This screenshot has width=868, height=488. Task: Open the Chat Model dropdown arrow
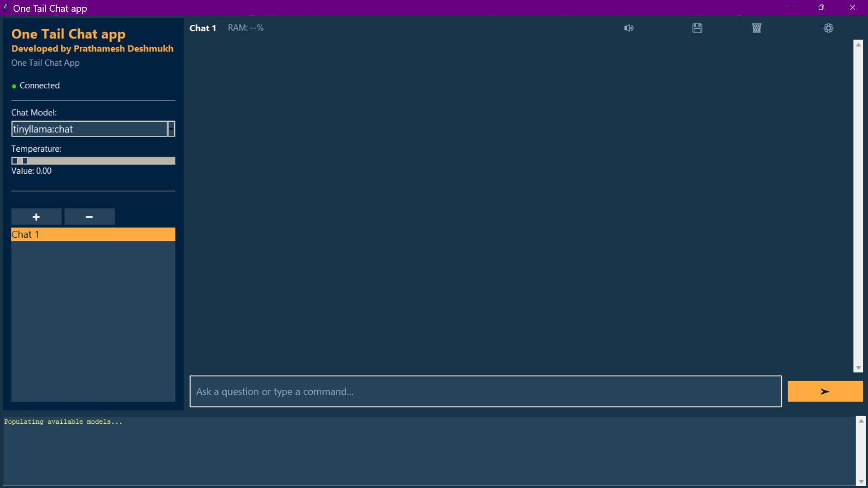(171, 129)
